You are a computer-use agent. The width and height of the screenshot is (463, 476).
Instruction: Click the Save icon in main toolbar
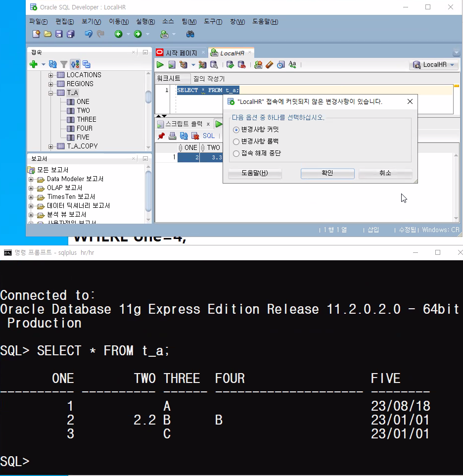[x=59, y=34]
